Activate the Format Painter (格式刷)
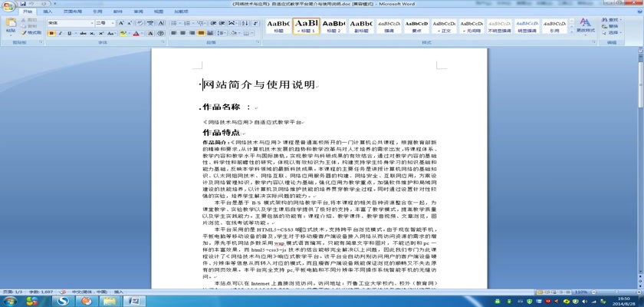 31,32
